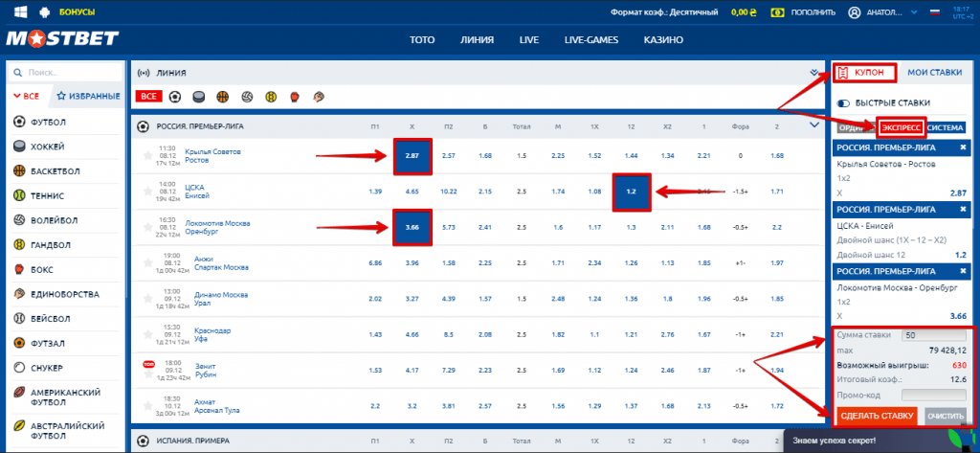Open ЕДИНОБОРСТВА in the sports sidebar

click(x=64, y=294)
